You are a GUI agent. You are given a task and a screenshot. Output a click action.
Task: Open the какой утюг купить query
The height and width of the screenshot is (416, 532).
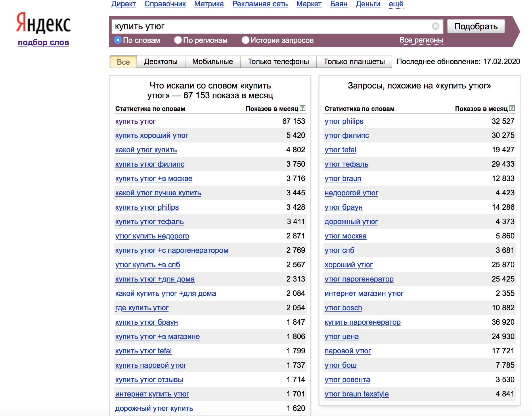tap(146, 150)
